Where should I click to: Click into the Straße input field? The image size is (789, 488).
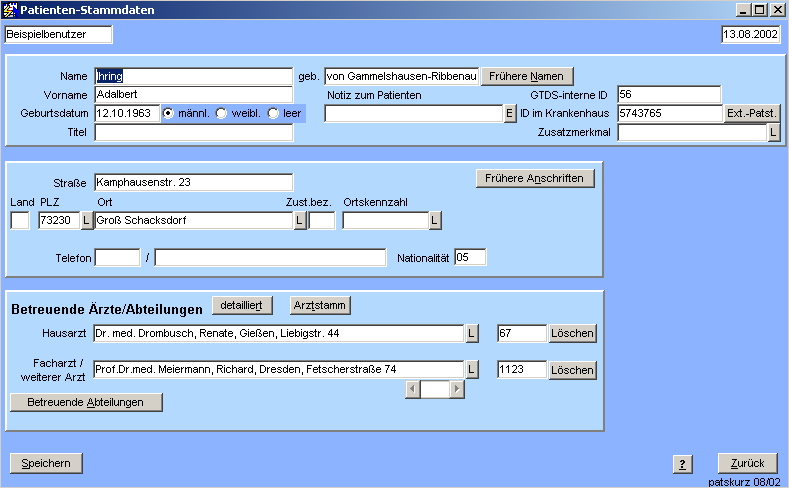[x=193, y=182]
